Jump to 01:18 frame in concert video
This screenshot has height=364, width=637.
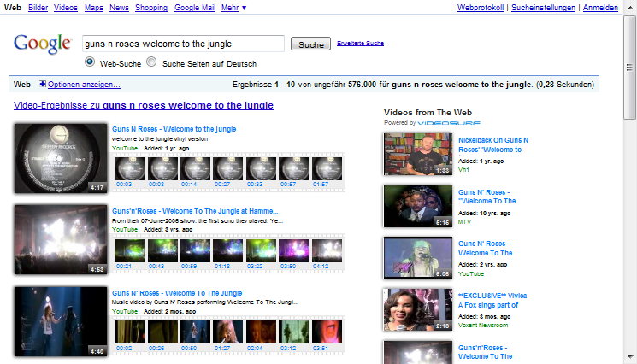[x=228, y=250]
